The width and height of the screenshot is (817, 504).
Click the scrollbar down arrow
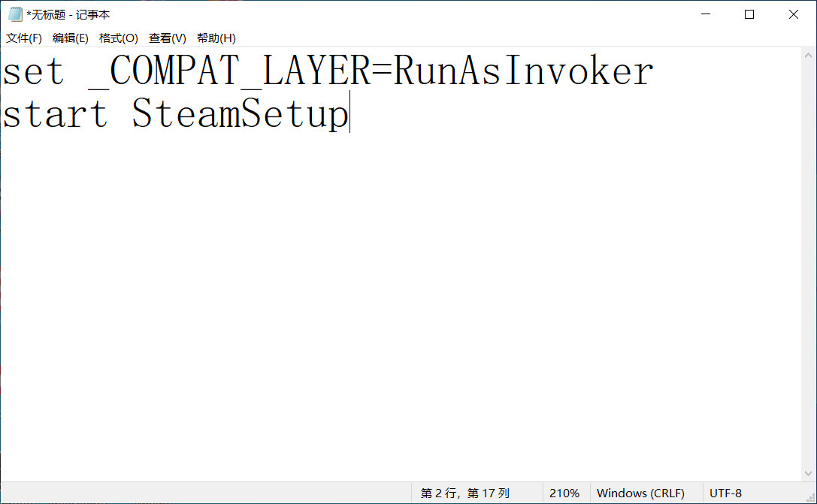point(808,473)
